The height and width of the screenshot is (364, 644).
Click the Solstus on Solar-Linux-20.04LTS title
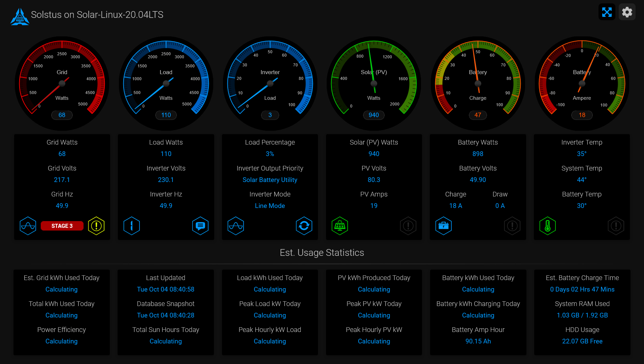[x=97, y=15]
